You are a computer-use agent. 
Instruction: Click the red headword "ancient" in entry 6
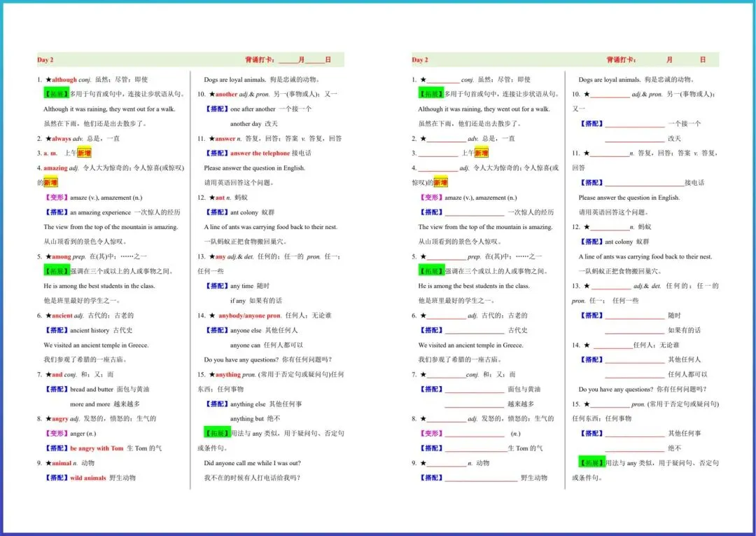pyautogui.click(x=62, y=315)
